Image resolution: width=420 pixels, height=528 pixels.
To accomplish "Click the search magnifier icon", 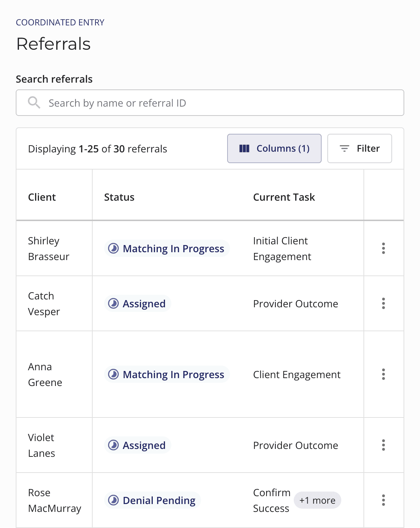I will [34, 102].
